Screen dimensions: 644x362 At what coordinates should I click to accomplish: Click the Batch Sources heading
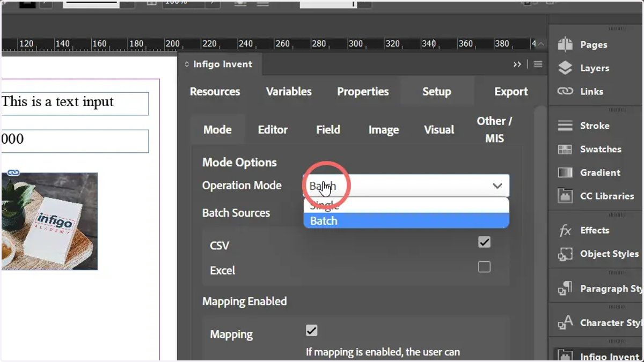(x=236, y=213)
